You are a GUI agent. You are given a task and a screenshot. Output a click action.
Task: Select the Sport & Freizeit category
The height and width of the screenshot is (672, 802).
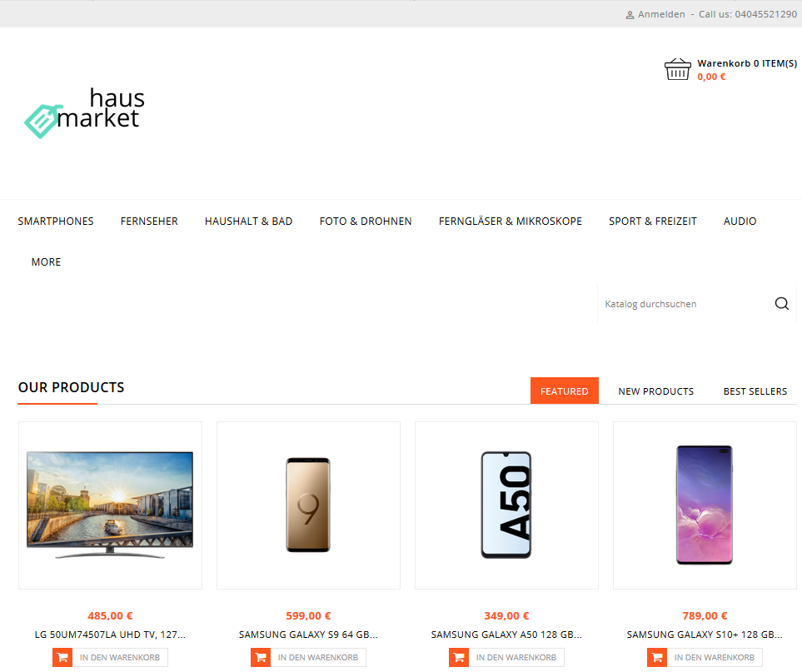click(653, 221)
